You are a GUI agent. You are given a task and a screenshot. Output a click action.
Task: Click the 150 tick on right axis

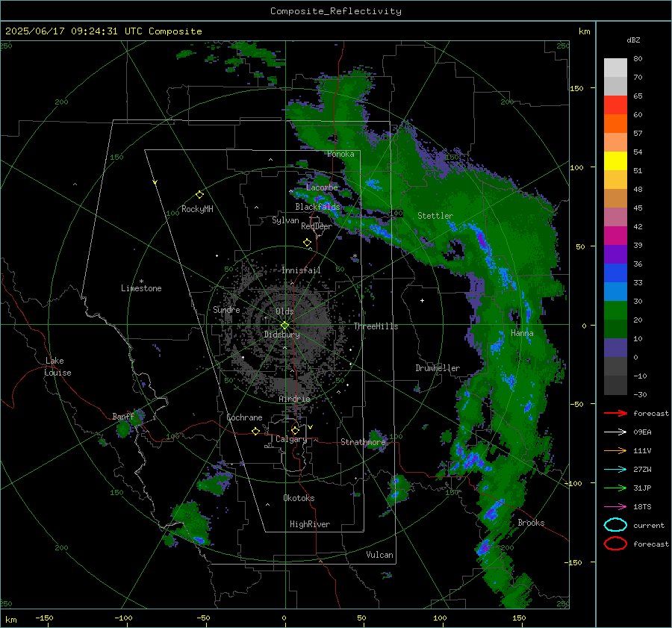pos(576,88)
